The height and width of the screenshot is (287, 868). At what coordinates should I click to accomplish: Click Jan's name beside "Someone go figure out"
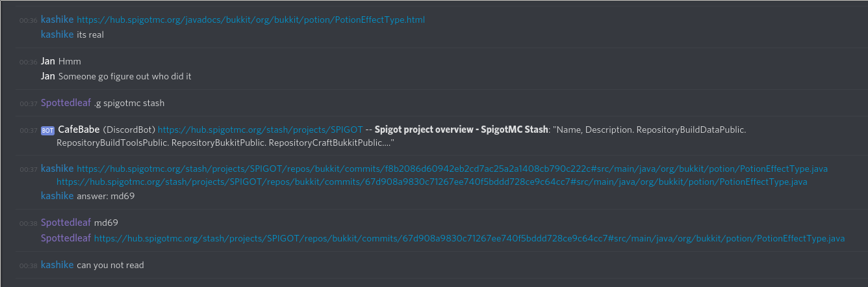(48, 77)
